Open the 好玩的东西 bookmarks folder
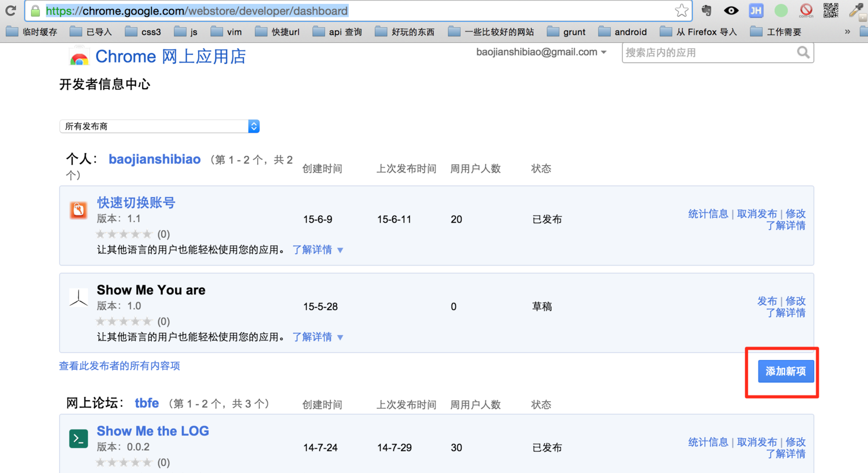This screenshot has height=473, width=868. pos(405,32)
